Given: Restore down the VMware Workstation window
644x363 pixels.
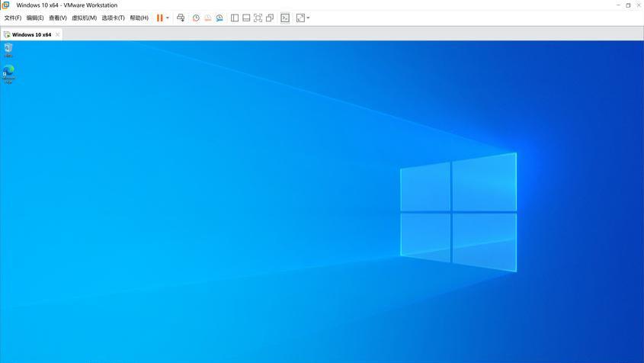Looking at the screenshot, I should (x=628, y=5).
